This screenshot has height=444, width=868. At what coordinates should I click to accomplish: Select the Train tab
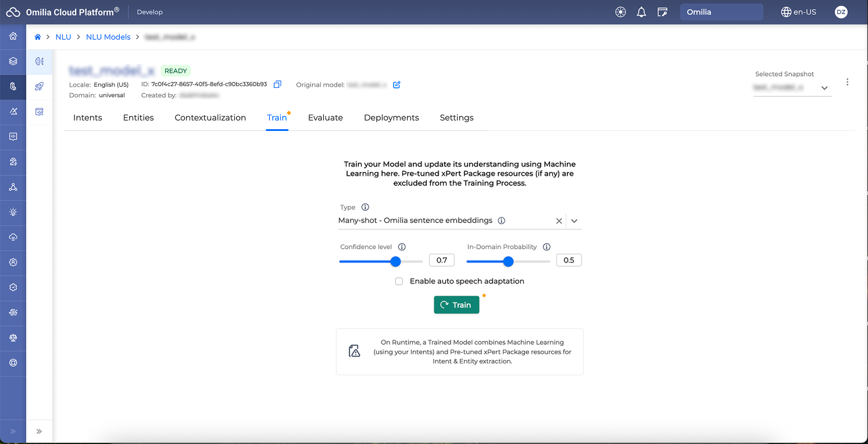(277, 118)
